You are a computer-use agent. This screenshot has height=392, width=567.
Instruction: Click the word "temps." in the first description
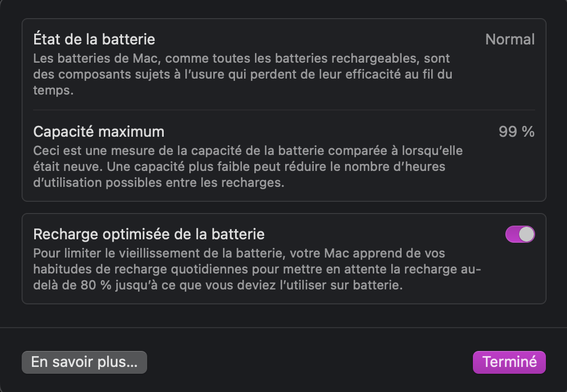(x=53, y=91)
